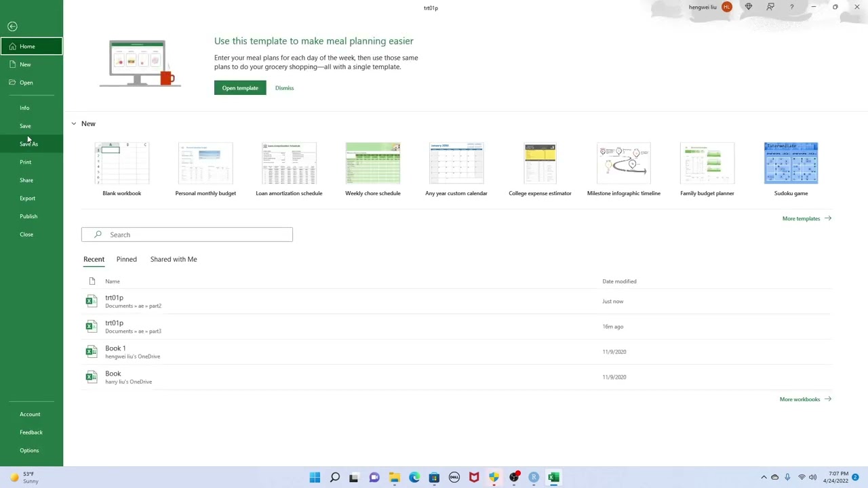Follow the More workbooks link
868x488 pixels.
[x=805, y=399]
